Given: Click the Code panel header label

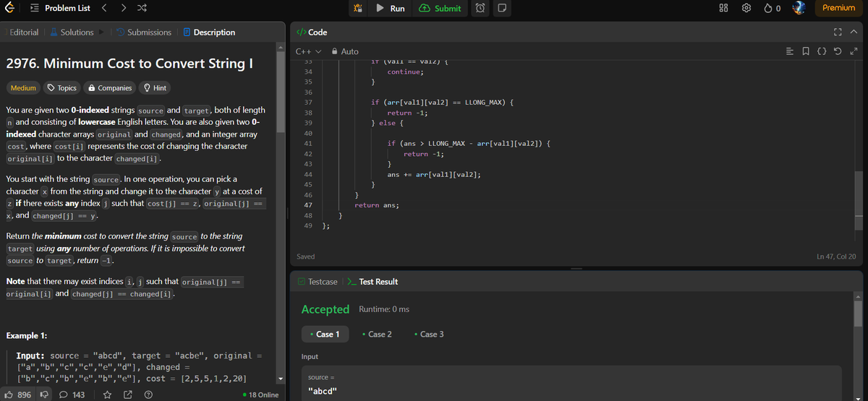Looking at the screenshot, I should pyautogui.click(x=312, y=33).
